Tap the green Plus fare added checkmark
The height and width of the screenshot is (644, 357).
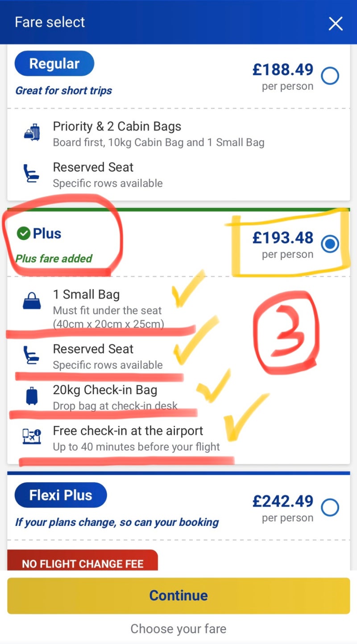tap(23, 233)
